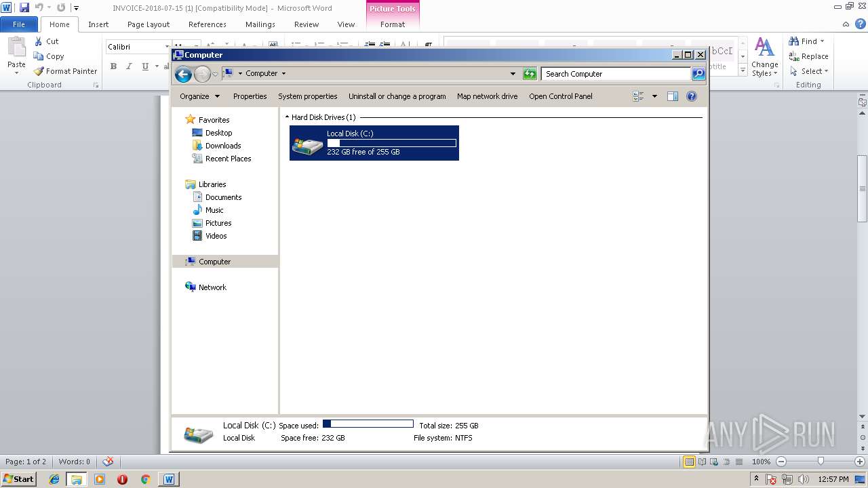Viewport: 868px width, 488px height.
Task: Click the Zoom In plus button
Action: click(x=860, y=462)
